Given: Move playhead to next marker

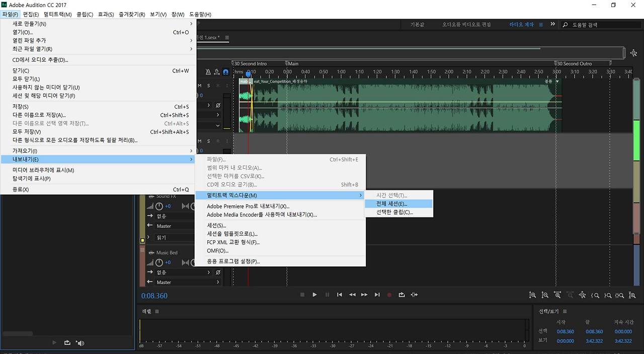Looking at the screenshot, I should tap(377, 295).
